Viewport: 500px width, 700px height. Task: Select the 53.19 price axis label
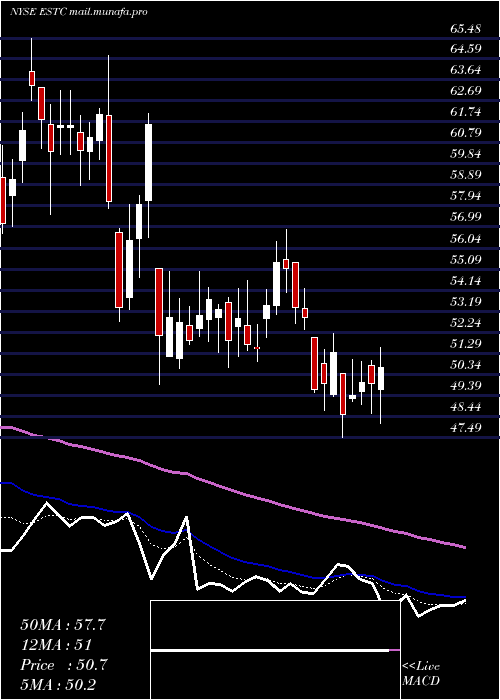(x=466, y=301)
